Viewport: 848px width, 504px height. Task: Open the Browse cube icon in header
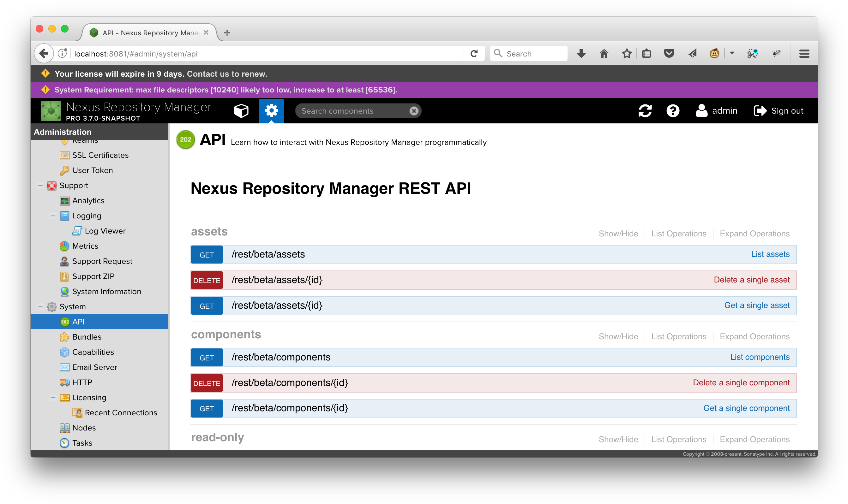(x=241, y=111)
